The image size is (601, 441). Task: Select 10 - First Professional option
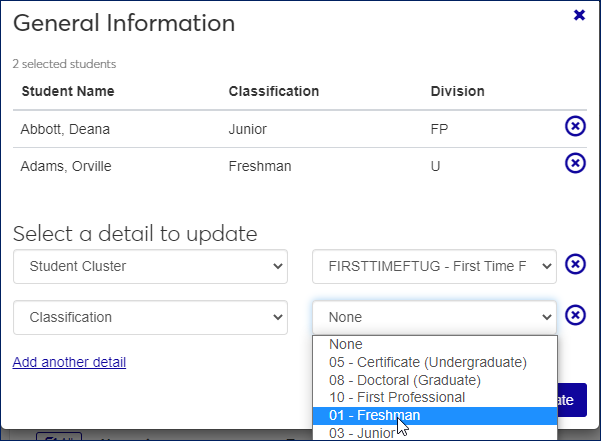pyautogui.click(x=397, y=397)
